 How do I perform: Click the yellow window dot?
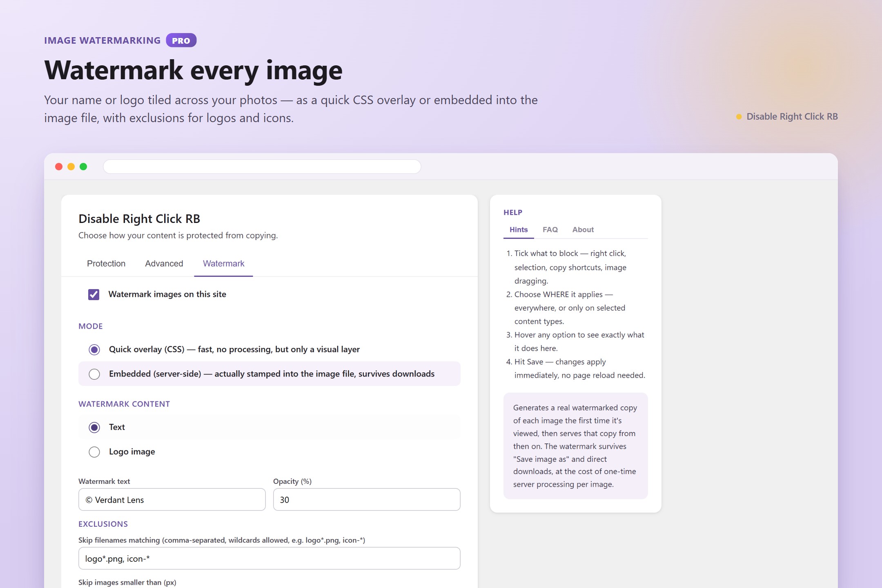(x=71, y=167)
